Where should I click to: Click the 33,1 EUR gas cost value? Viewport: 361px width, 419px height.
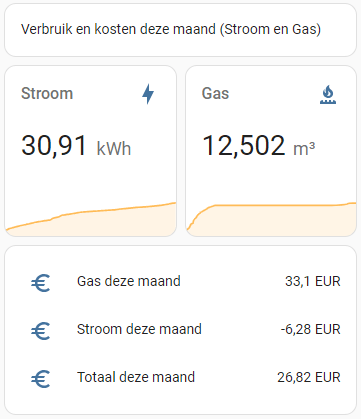[x=313, y=281]
